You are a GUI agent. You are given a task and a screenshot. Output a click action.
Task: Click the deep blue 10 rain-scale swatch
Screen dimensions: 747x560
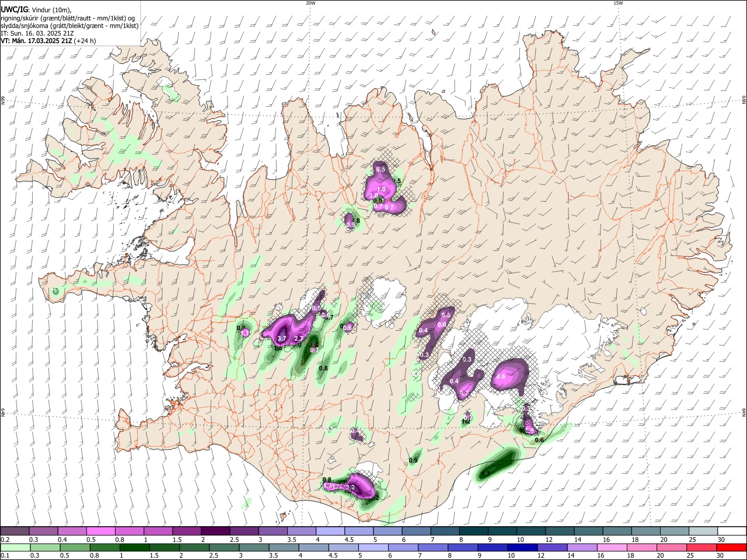tap(522, 547)
